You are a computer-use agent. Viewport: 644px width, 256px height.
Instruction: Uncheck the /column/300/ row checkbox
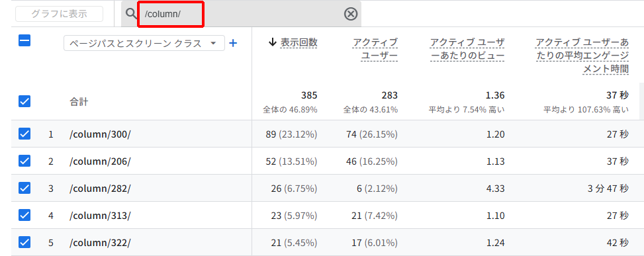click(24, 134)
